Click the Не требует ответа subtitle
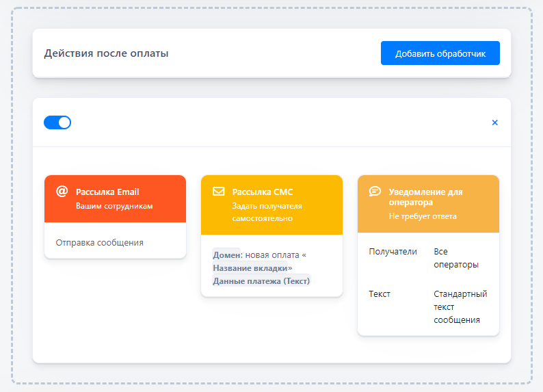543x392 pixels. (x=423, y=216)
